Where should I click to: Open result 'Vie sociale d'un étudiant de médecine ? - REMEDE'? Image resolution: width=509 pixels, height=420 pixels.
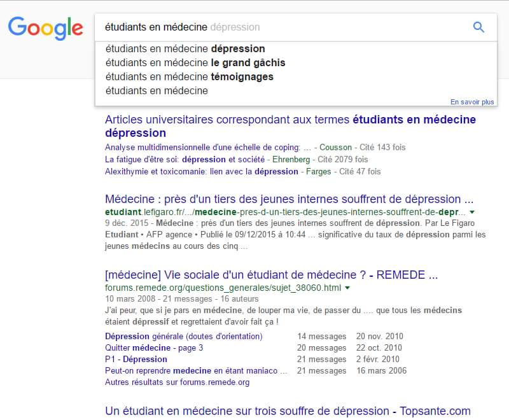(272, 275)
